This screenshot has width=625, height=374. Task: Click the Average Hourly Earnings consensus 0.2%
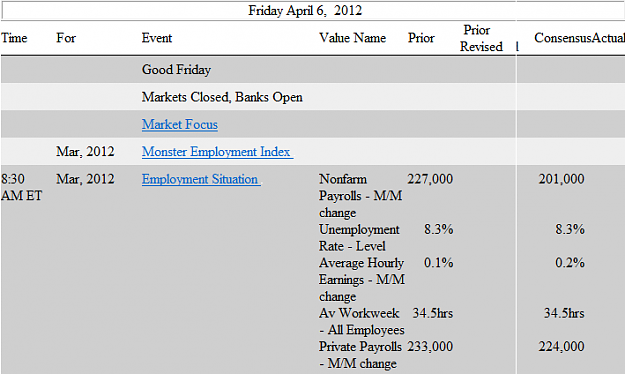(x=570, y=263)
